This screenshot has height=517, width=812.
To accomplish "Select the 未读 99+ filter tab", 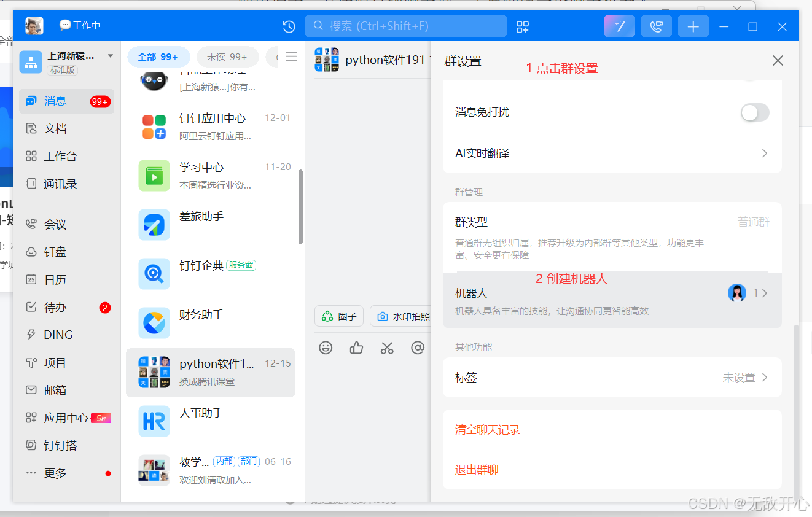I will pyautogui.click(x=227, y=56).
